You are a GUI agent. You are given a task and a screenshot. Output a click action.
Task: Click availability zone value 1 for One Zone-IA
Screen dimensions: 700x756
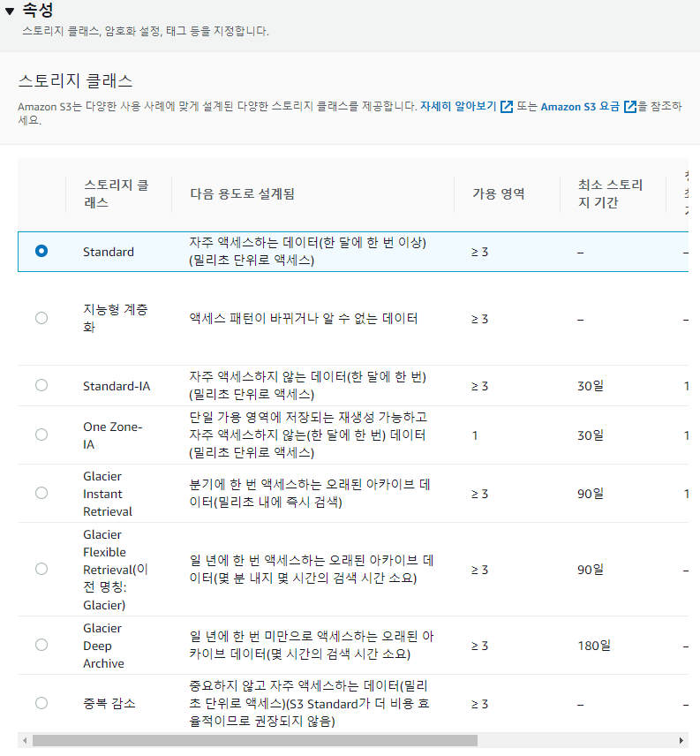click(475, 436)
